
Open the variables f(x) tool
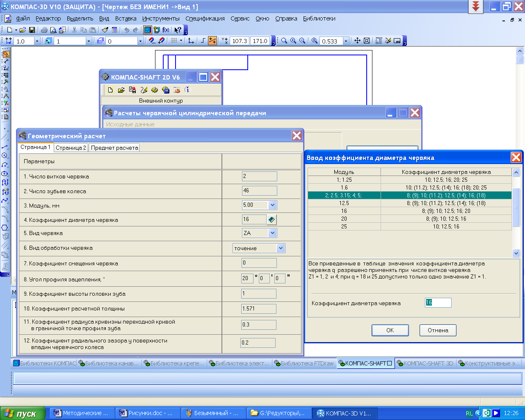pyautogui.click(x=166, y=30)
